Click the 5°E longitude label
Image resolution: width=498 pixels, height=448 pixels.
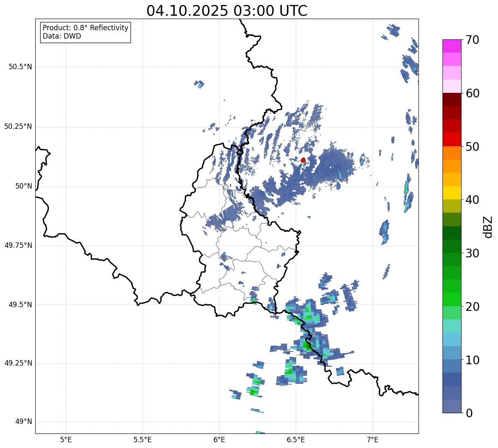click(x=66, y=439)
